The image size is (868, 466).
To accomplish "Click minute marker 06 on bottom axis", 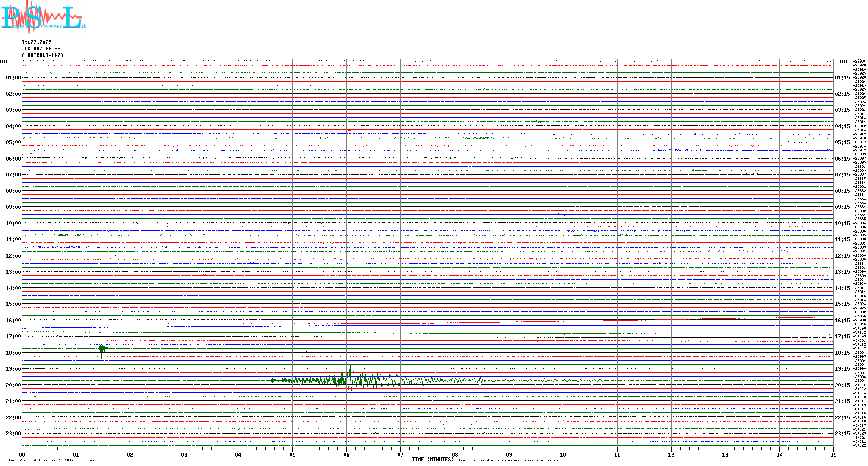I will pos(346,454).
